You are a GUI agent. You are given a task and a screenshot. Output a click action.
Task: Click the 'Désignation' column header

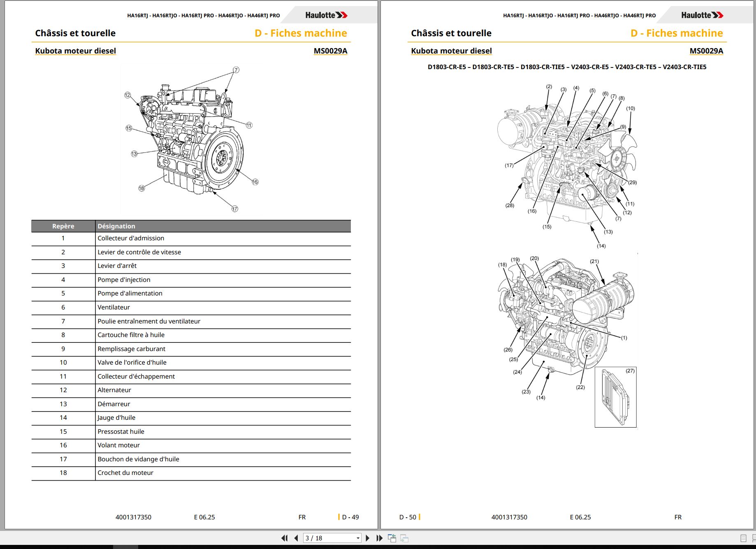tap(223, 226)
